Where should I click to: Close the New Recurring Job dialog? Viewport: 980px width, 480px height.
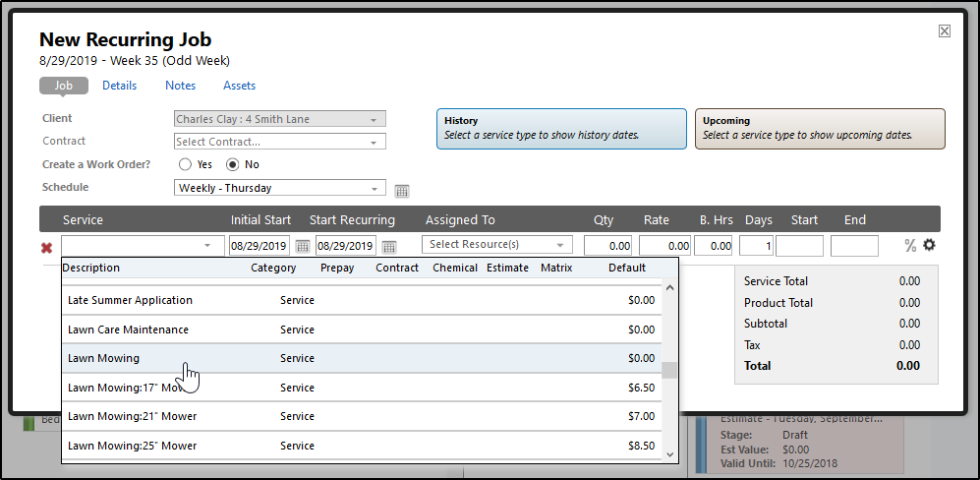945,31
